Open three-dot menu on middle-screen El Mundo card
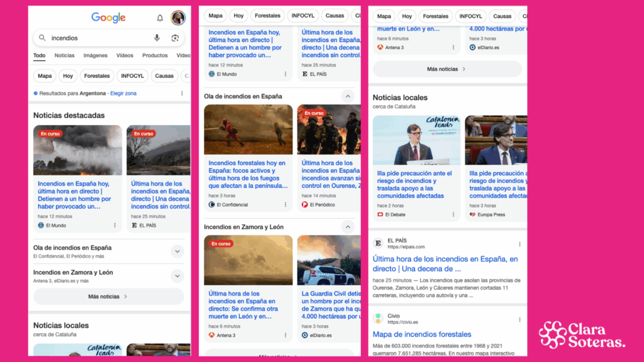The height and width of the screenshot is (362, 644). (x=286, y=74)
